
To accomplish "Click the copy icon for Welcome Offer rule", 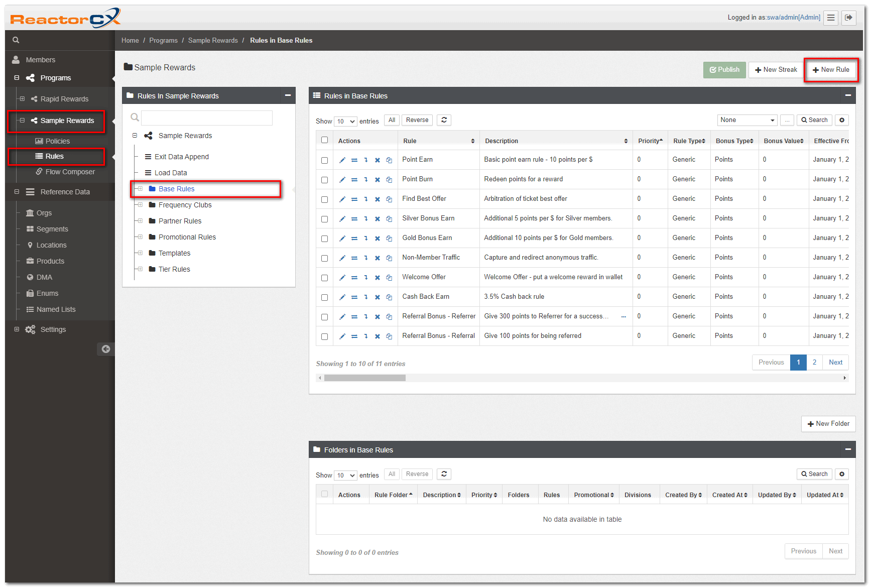I will (x=389, y=278).
